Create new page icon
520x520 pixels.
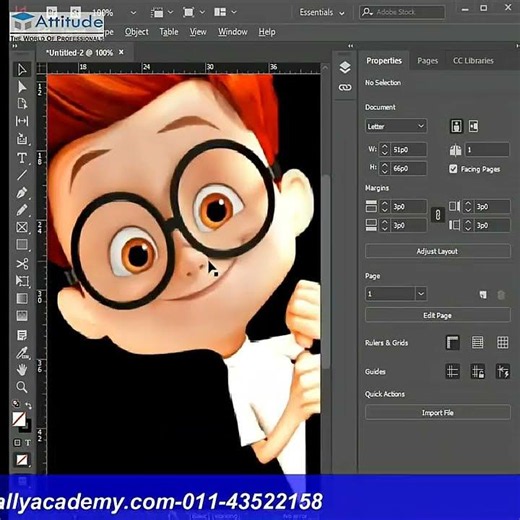coord(483,295)
